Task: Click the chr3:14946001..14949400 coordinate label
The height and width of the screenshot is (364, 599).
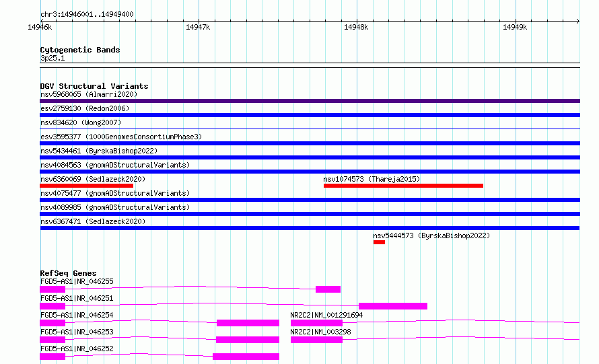Action: (87, 14)
